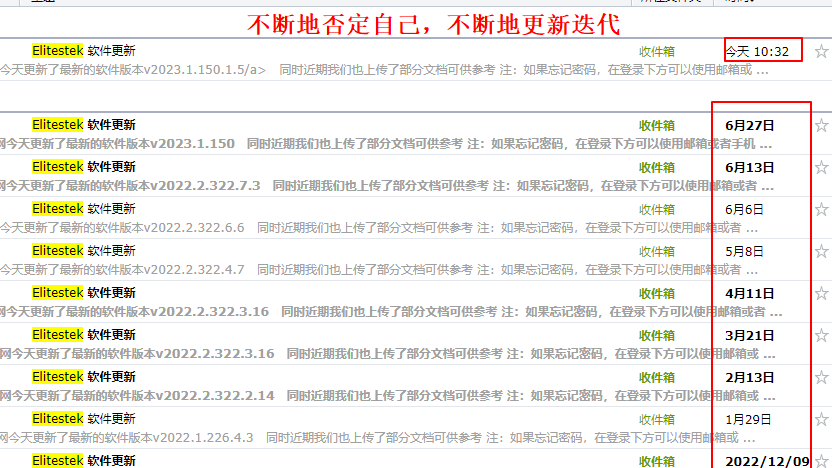This screenshot has width=832, height=468.
Task: Open sender Elitestek 软件更新 in 2022/12/09 row
Action: pyautogui.click(x=83, y=461)
